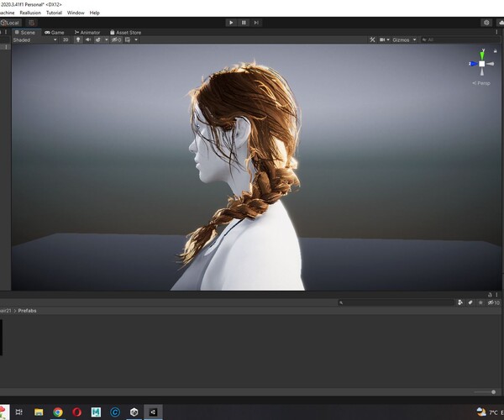
Task: Open Google Chrome from the taskbar
Action: click(58, 412)
